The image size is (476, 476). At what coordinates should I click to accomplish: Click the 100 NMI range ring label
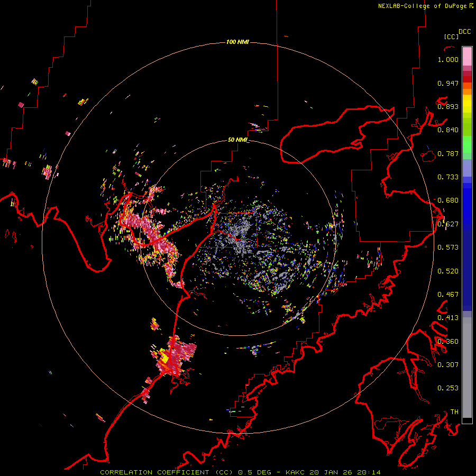pyautogui.click(x=237, y=42)
